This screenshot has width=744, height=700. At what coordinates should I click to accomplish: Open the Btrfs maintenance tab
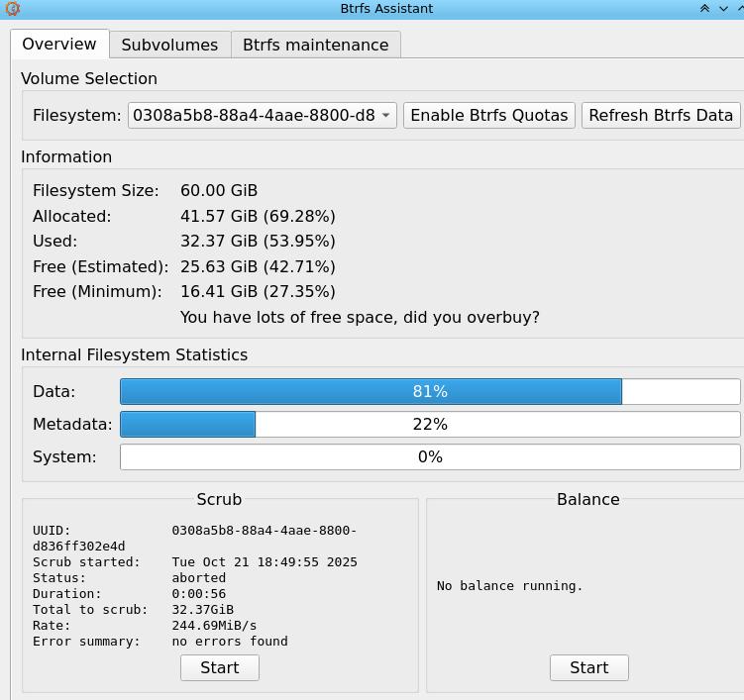(316, 45)
